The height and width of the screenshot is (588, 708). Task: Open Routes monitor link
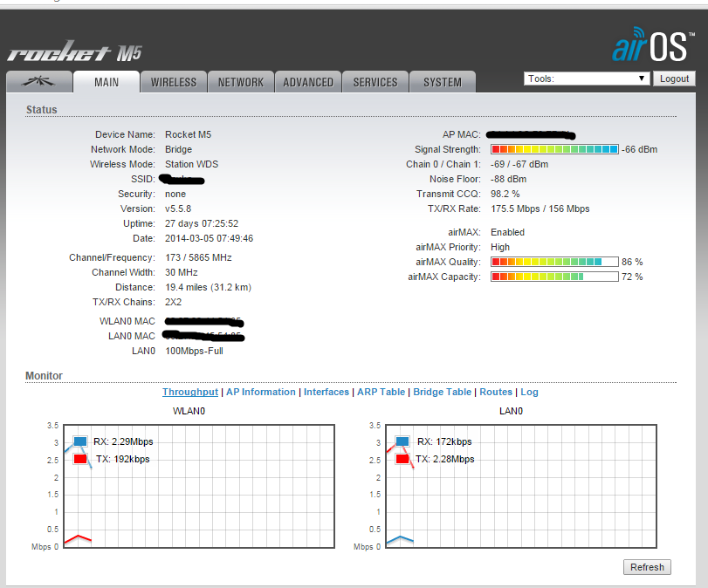496,392
